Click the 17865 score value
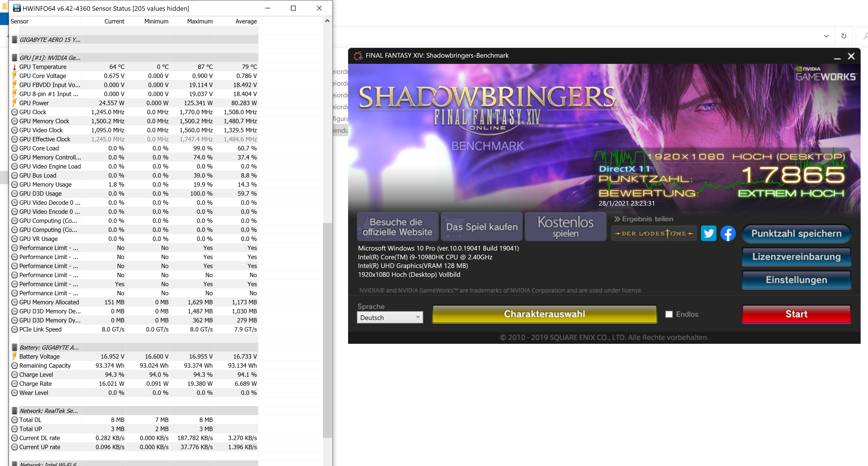This screenshot has height=466, width=868. [793, 175]
